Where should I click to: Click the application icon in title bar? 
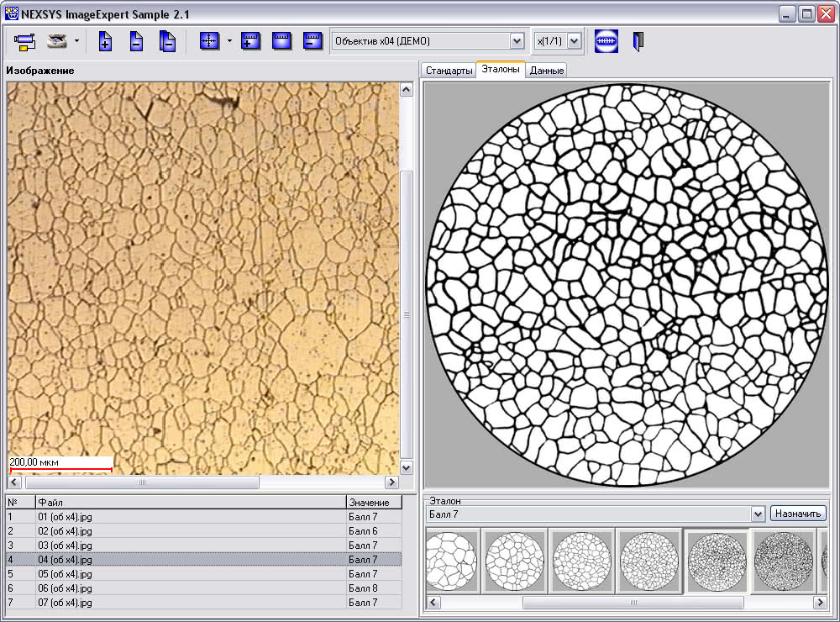(11, 13)
